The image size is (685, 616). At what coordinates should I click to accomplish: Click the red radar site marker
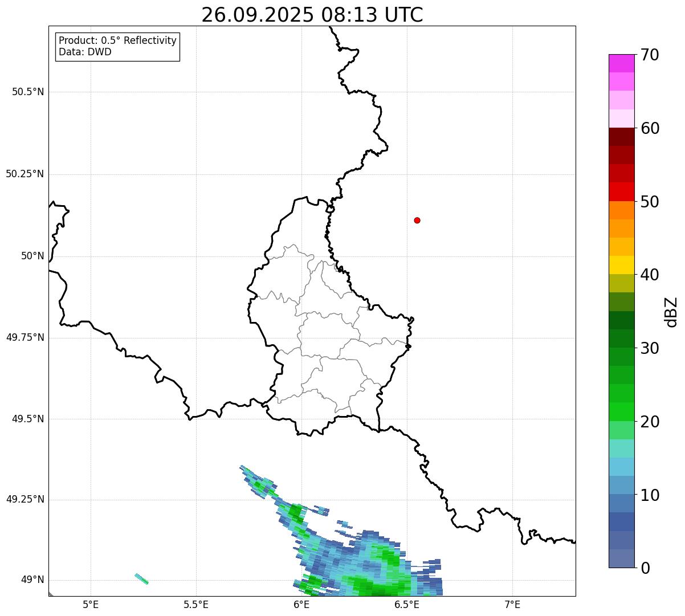coord(417,220)
